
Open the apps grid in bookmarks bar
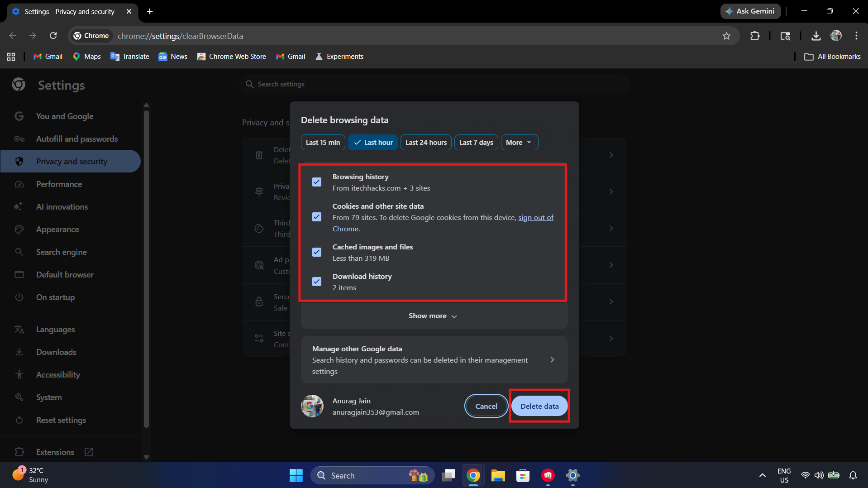(x=11, y=57)
